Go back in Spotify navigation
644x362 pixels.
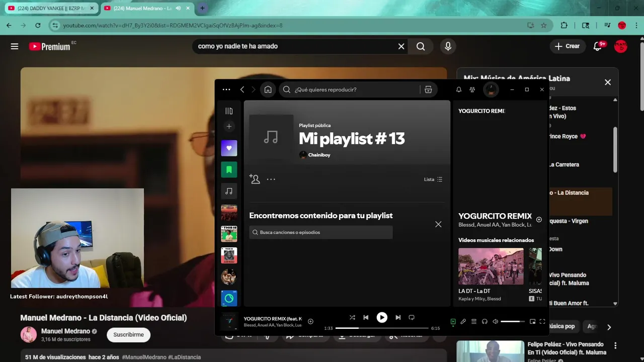[242, 89]
